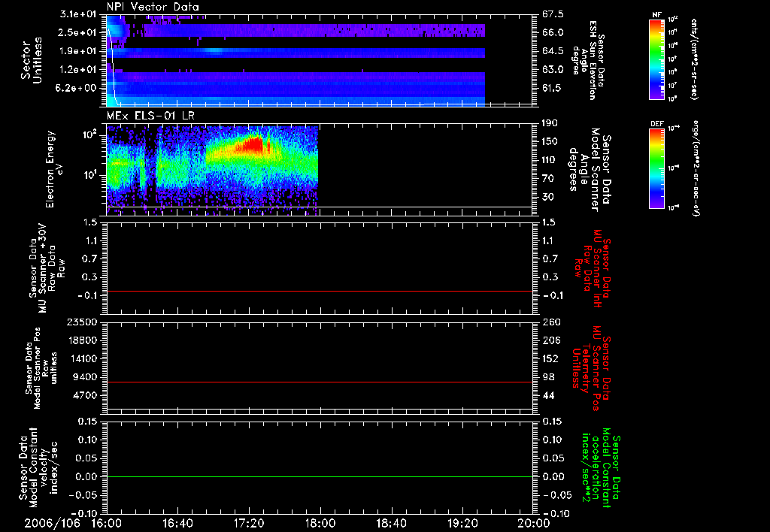Click the '110' scanner angle tick value

[550, 160]
